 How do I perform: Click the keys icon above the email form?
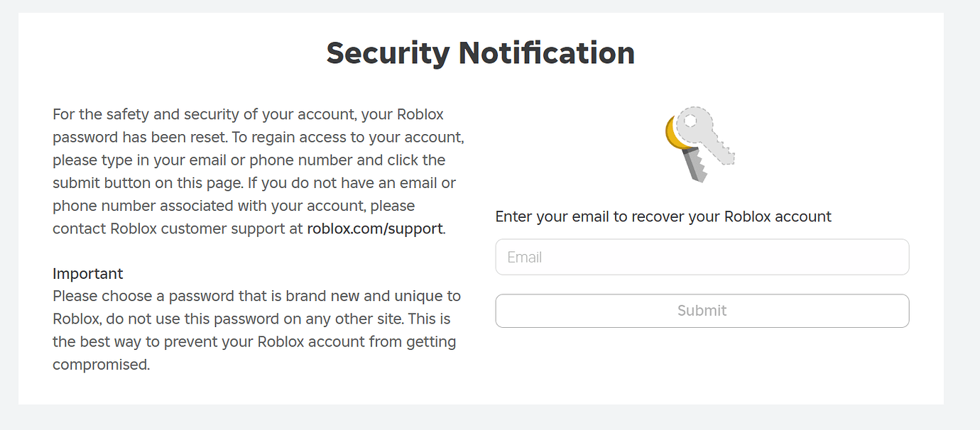pyautogui.click(x=701, y=143)
